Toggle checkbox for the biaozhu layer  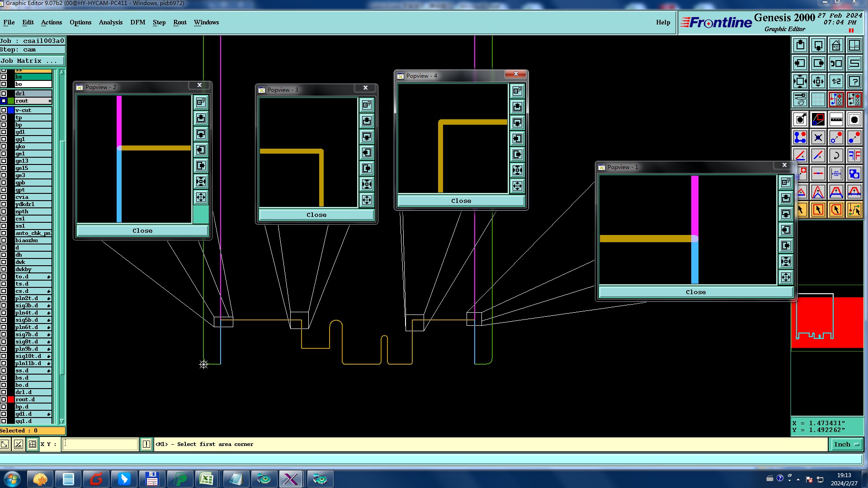(x=4, y=240)
